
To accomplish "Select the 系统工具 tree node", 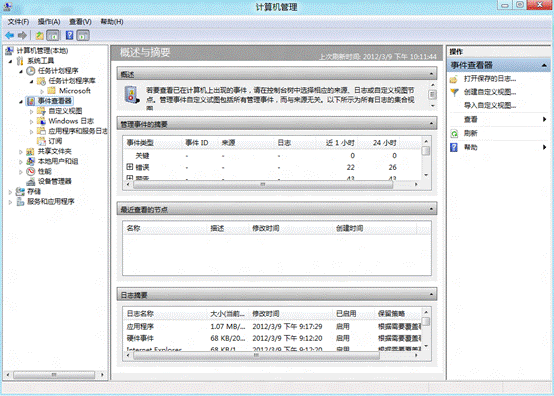I will point(35,61).
